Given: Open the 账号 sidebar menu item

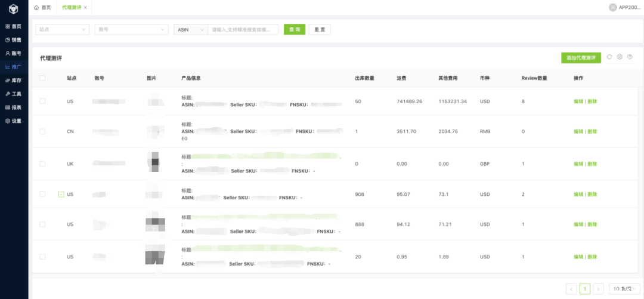Looking at the screenshot, I should [x=13, y=54].
